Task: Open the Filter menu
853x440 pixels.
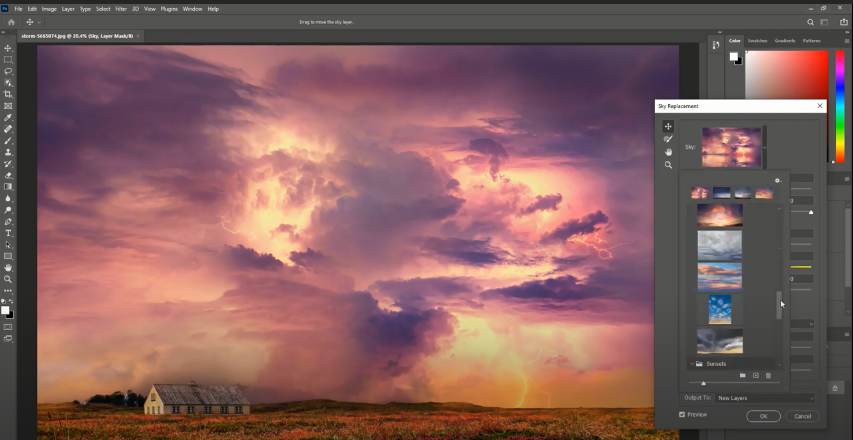Action: coord(120,9)
